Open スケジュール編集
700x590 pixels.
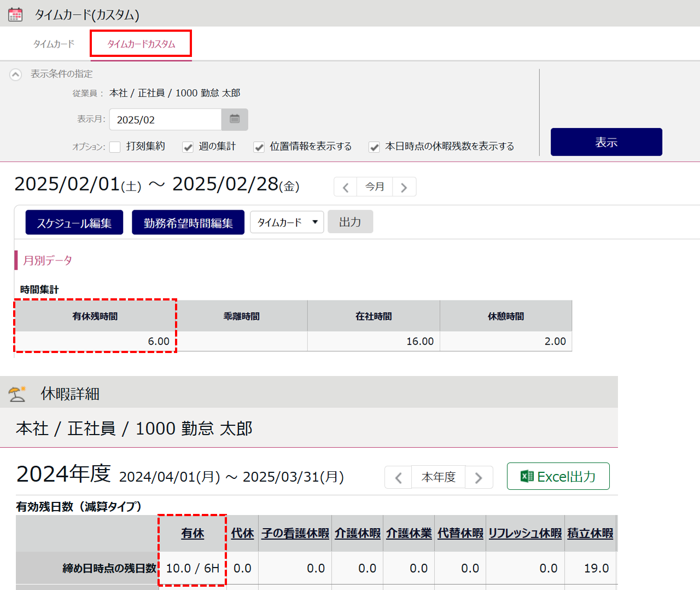coord(74,223)
